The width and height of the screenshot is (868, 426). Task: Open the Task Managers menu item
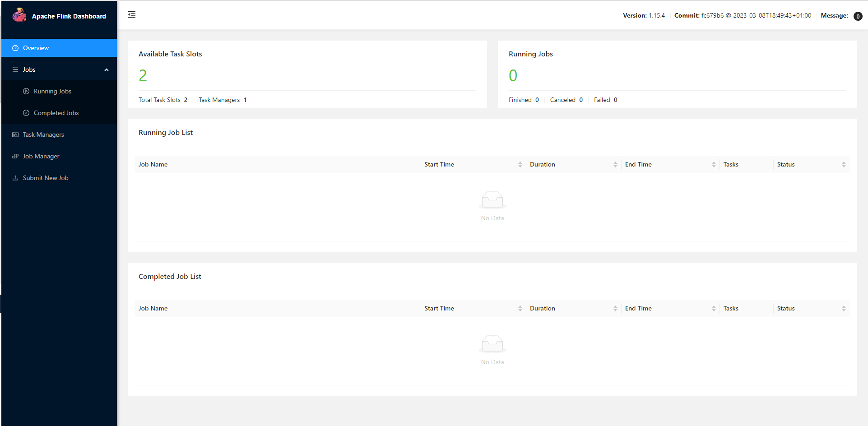point(43,134)
